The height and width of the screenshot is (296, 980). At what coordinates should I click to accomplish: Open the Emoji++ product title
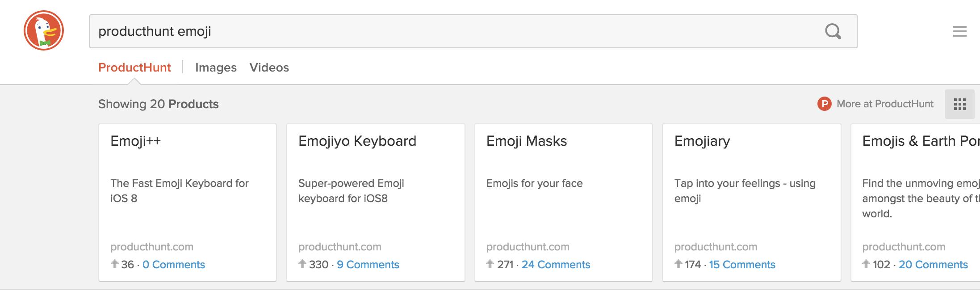point(135,141)
